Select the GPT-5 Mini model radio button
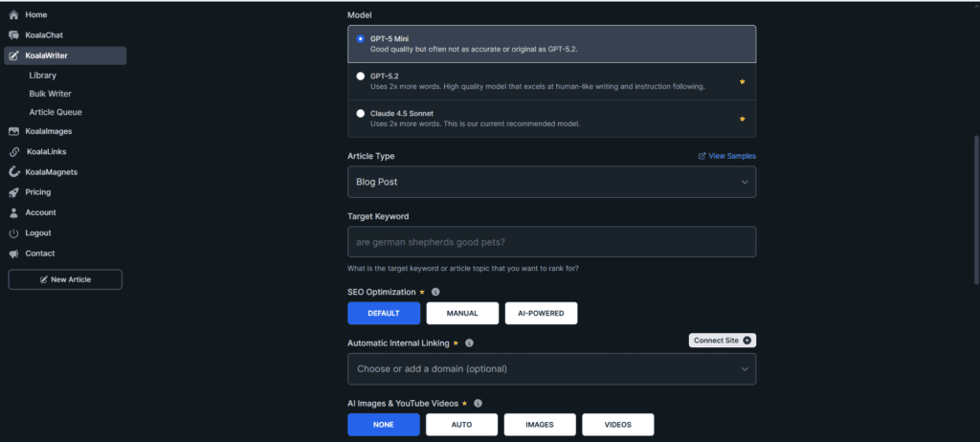Screen dimensions: 980x442 tap(361, 39)
